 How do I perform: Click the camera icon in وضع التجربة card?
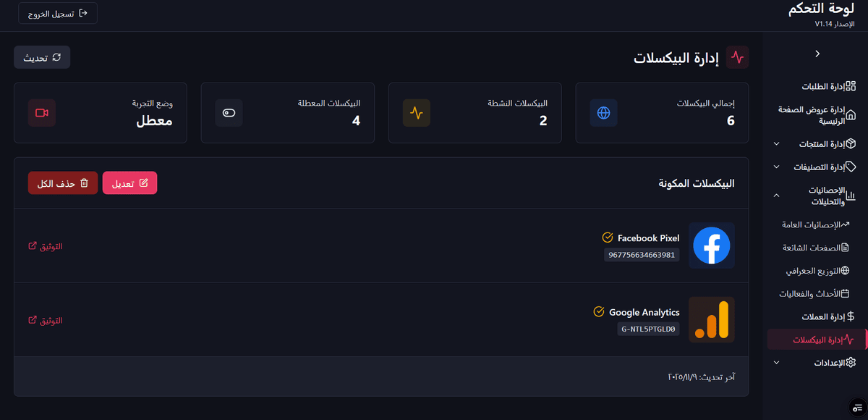(x=42, y=113)
